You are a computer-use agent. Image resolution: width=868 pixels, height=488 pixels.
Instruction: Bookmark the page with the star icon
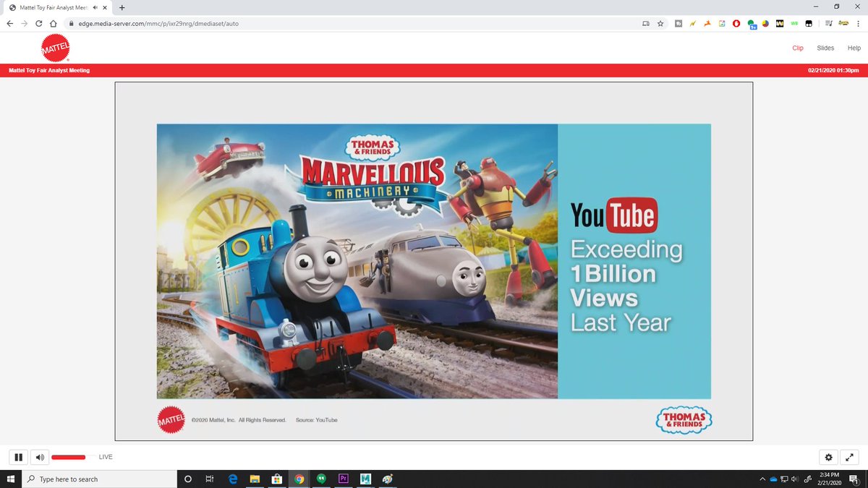coord(660,23)
